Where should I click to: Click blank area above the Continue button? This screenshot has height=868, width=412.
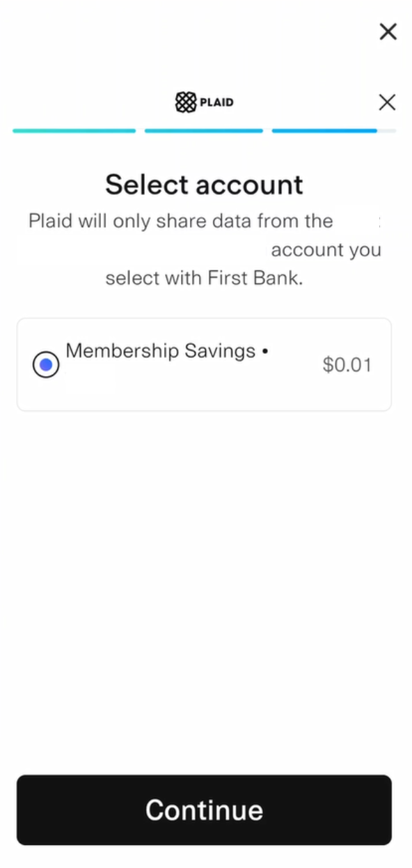[204, 592]
